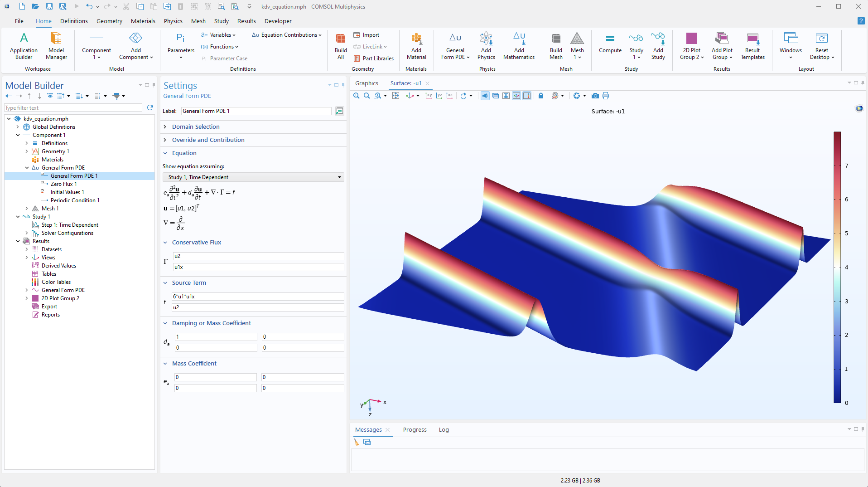Collapse the Source Term section
This screenshot has height=487, width=868.
188,282
